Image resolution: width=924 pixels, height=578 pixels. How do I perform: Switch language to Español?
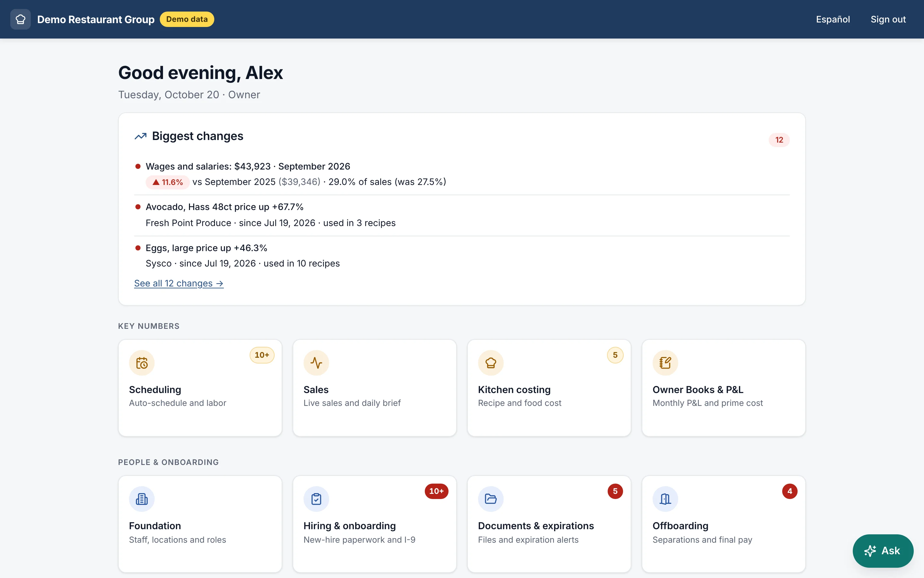click(833, 19)
